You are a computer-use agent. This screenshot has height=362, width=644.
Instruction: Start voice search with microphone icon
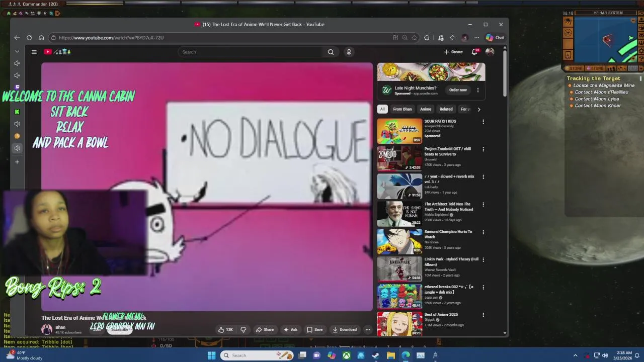coord(349,52)
